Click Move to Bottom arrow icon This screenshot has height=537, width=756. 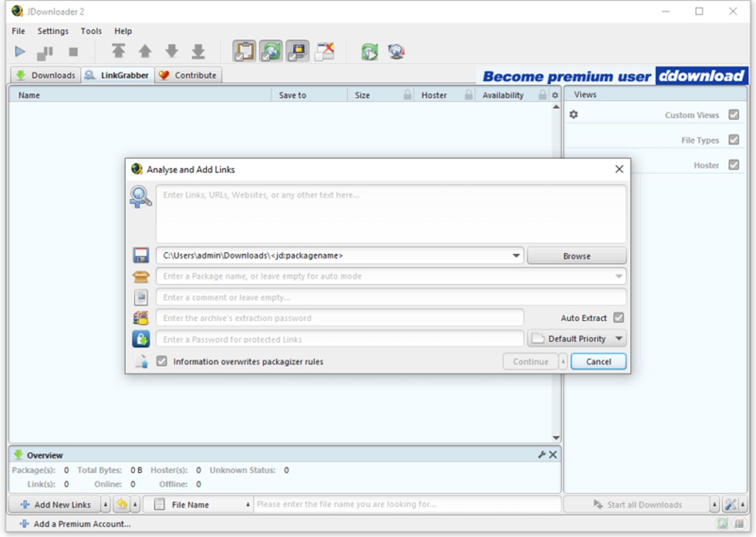198,52
